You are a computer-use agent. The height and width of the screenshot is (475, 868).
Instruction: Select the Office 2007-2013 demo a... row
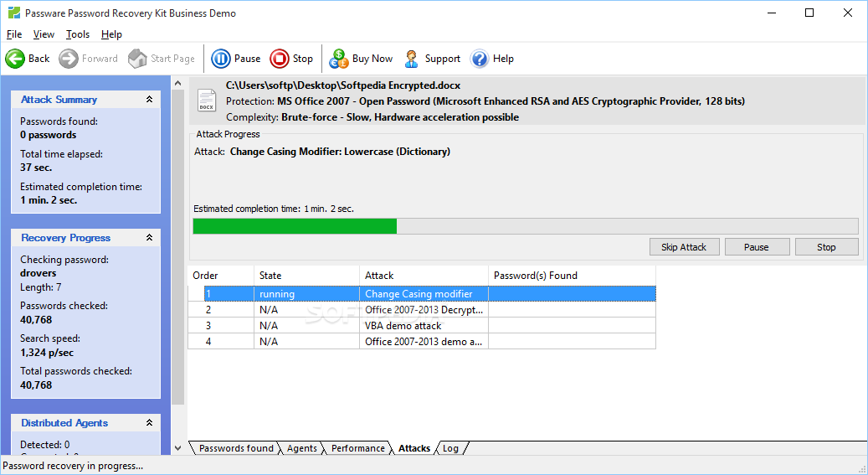coord(422,342)
